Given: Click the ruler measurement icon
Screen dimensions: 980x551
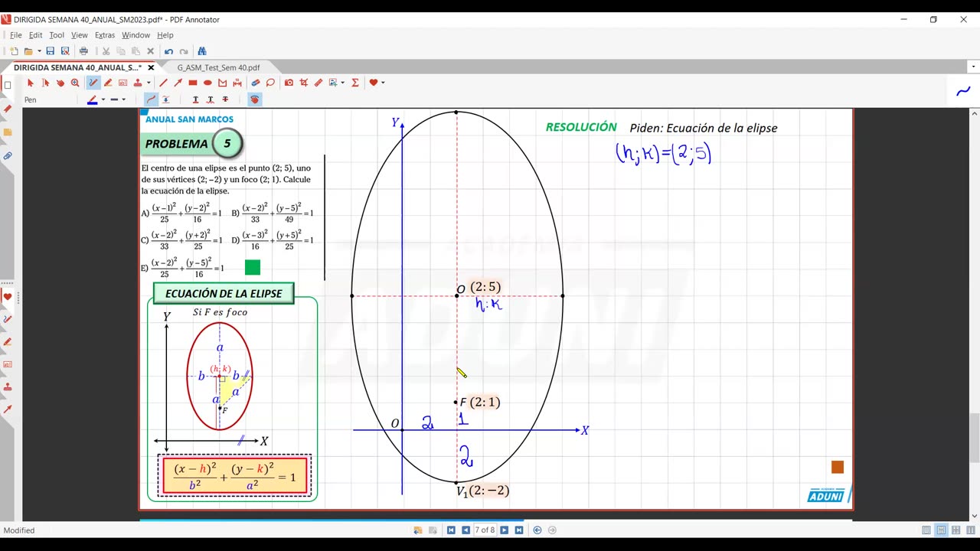Looking at the screenshot, I should 318,83.
